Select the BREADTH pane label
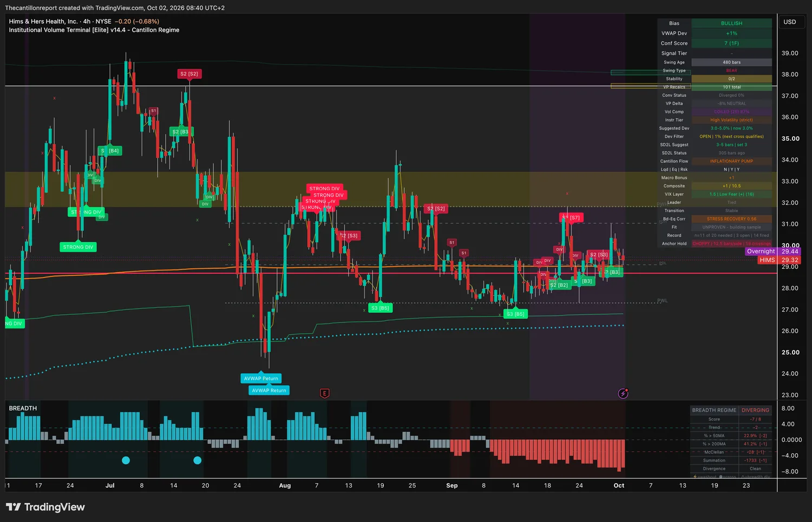 (x=23, y=408)
